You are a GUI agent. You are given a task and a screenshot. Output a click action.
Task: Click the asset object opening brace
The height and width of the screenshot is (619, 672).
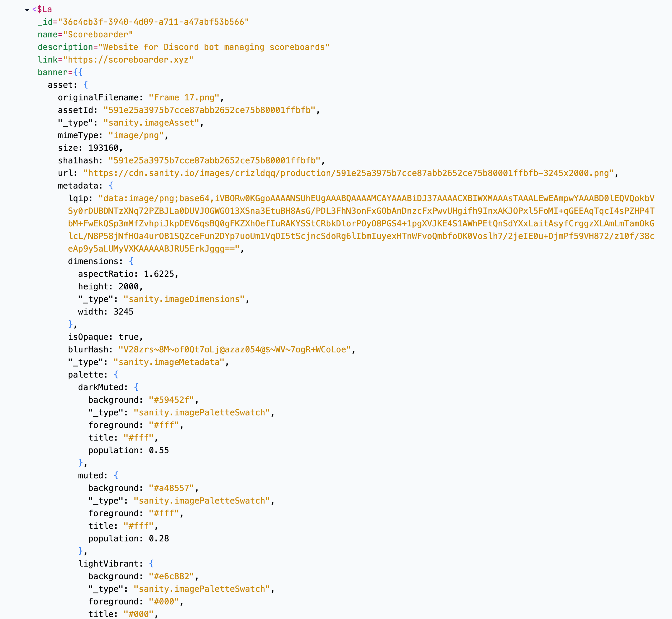[x=86, y=85]
